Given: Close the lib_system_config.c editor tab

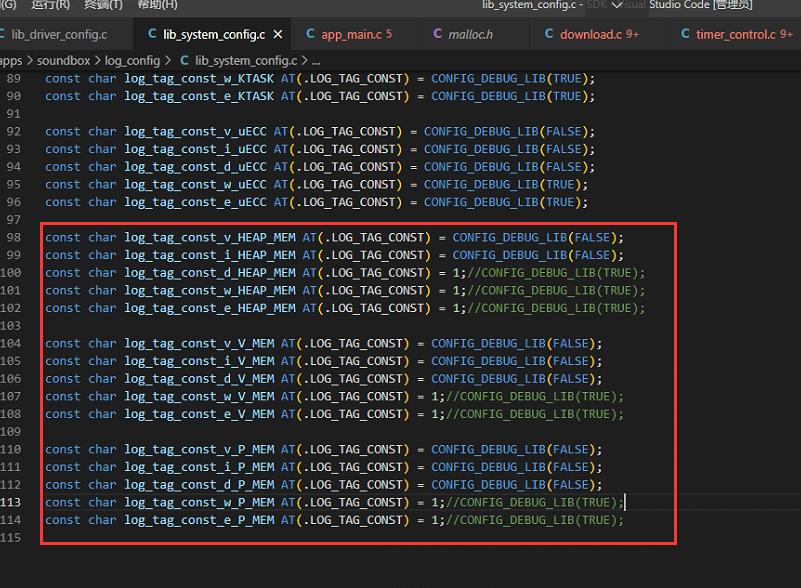Looking at the screenshot, I should coord(278,34).
